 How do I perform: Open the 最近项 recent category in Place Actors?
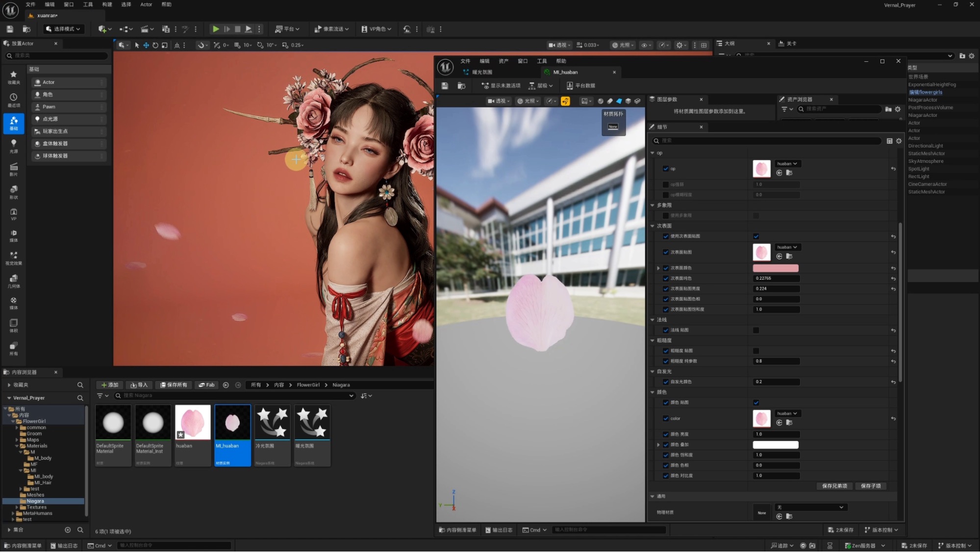[14, 101]
